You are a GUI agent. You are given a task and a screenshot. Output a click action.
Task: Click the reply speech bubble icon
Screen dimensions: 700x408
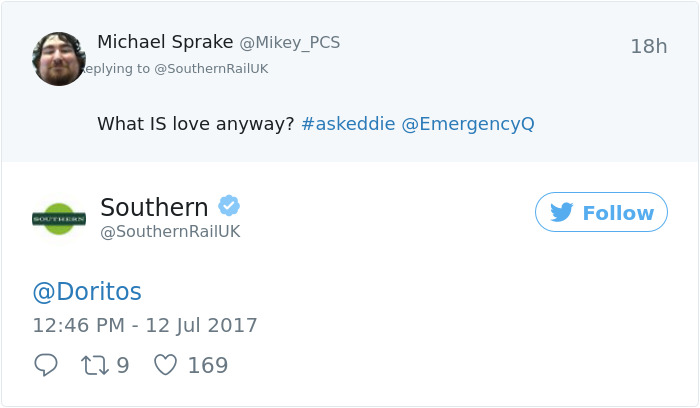point(46,365)
